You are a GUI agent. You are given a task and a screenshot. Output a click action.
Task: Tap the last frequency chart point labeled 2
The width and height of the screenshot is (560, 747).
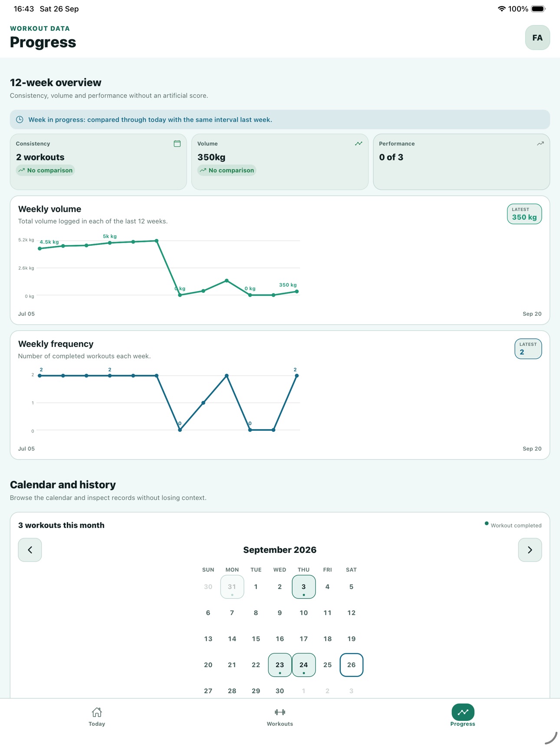(297, 376)
